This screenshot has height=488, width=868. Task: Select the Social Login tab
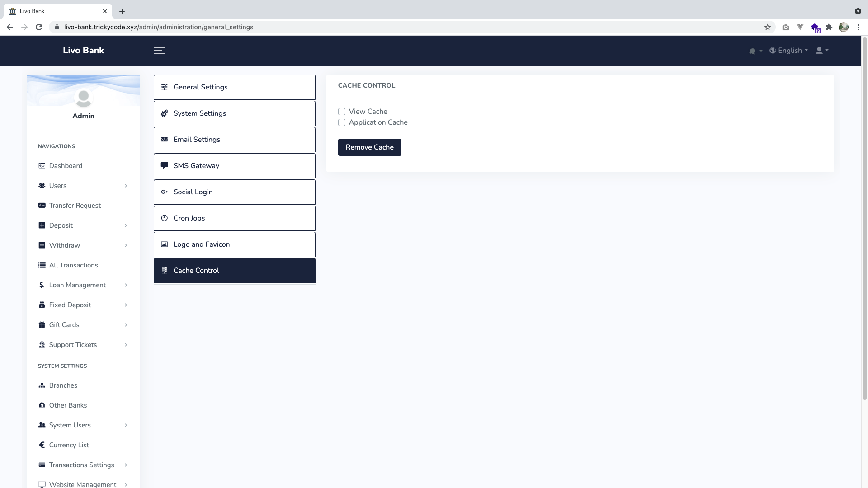(235, 192)
